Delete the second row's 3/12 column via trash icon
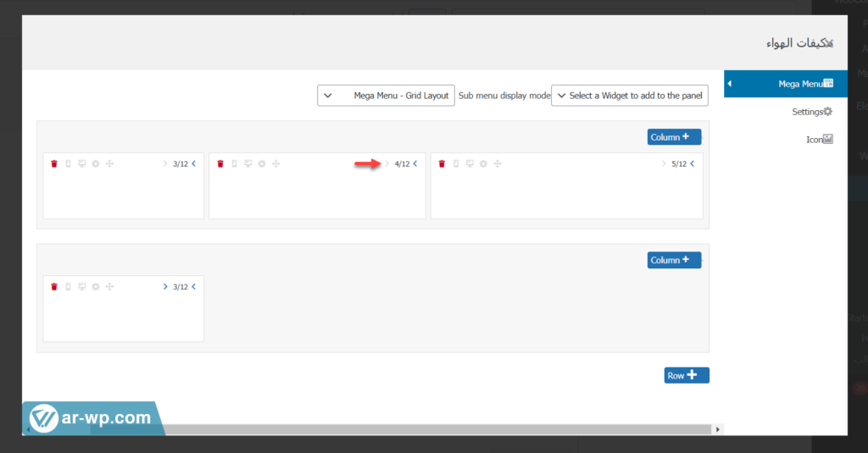The width and height of the screenshot is (868, 453). coord(54,286)
